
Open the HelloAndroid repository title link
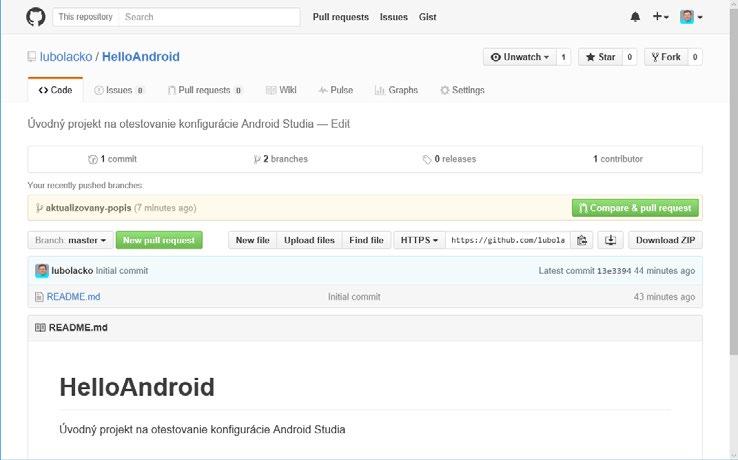point(141,56)
